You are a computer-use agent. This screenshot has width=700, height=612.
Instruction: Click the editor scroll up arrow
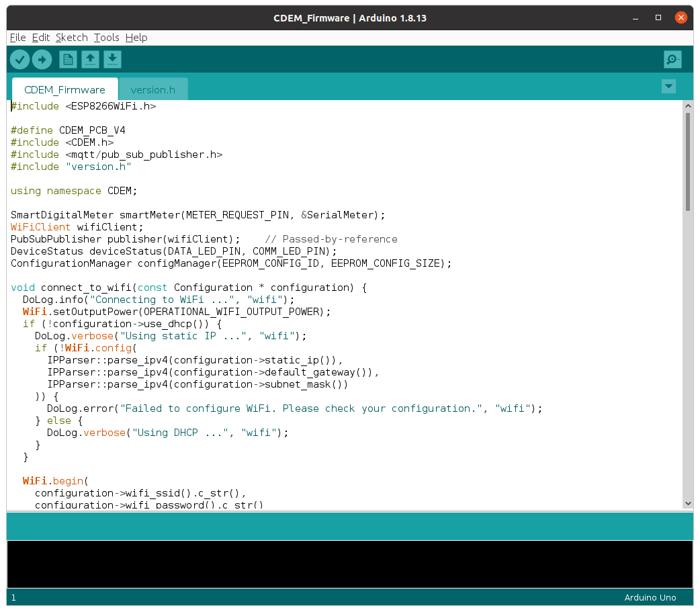click(x=688, y=106)
